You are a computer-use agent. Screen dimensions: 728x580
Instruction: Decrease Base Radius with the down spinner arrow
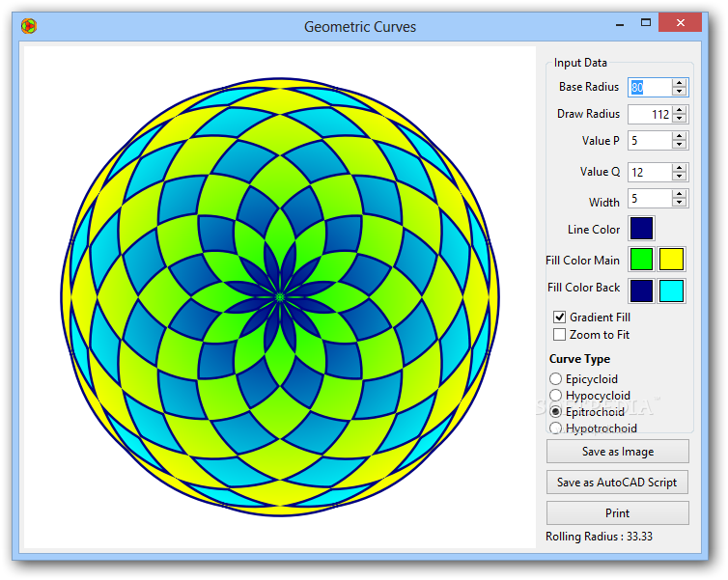(x=680, y=92)
